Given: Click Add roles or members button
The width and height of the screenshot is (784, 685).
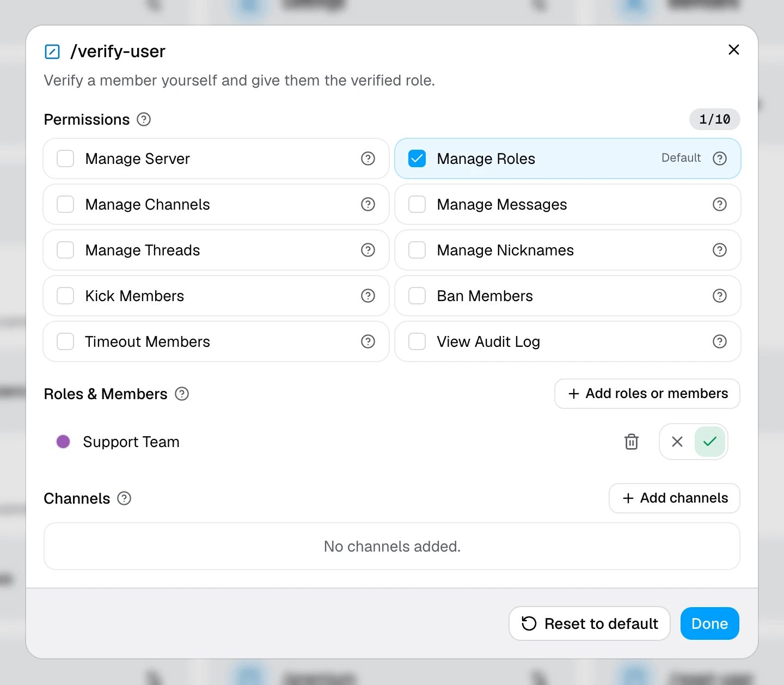Looking at the screenshot, I should point(647,394).
